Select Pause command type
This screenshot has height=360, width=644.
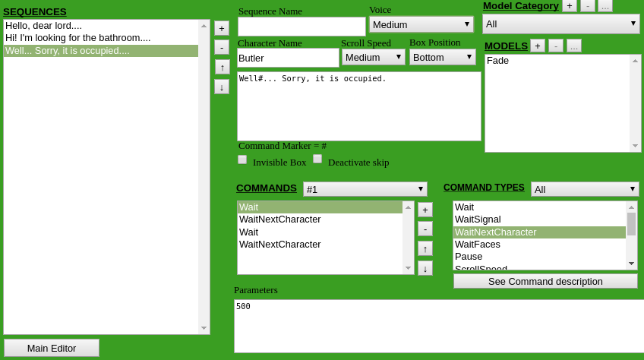coord(539,257)
